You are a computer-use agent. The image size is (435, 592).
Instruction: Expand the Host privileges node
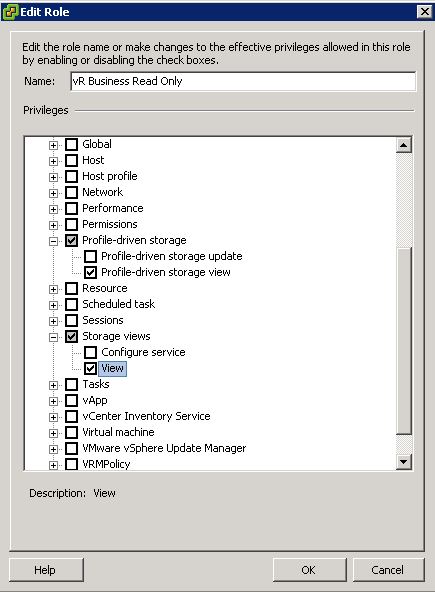pyautogui.click(x=53, y=161)
